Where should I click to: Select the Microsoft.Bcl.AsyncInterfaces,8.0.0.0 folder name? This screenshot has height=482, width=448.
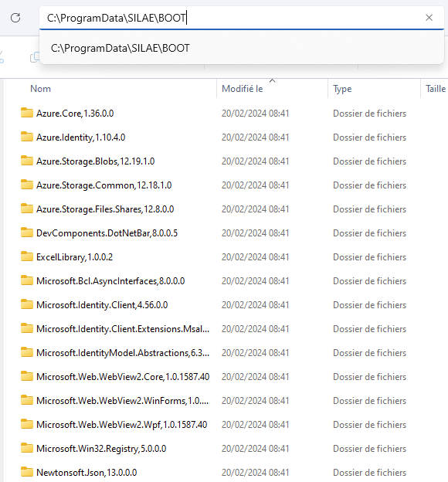click(x=110, y=281)
